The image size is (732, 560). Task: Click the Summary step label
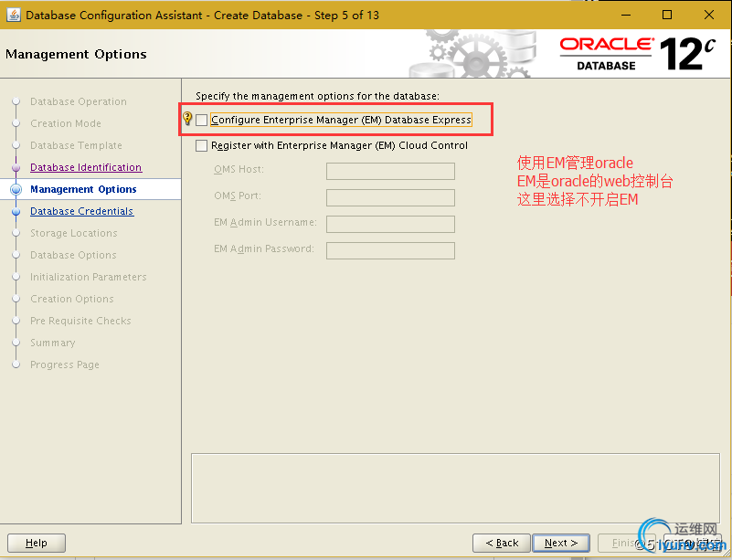(53, 343)
